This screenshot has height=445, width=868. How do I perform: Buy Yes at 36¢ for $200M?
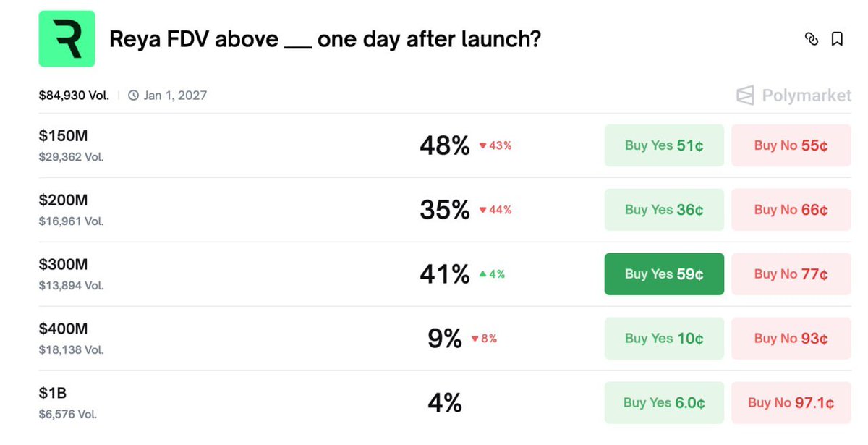click(x=663, y=210)
